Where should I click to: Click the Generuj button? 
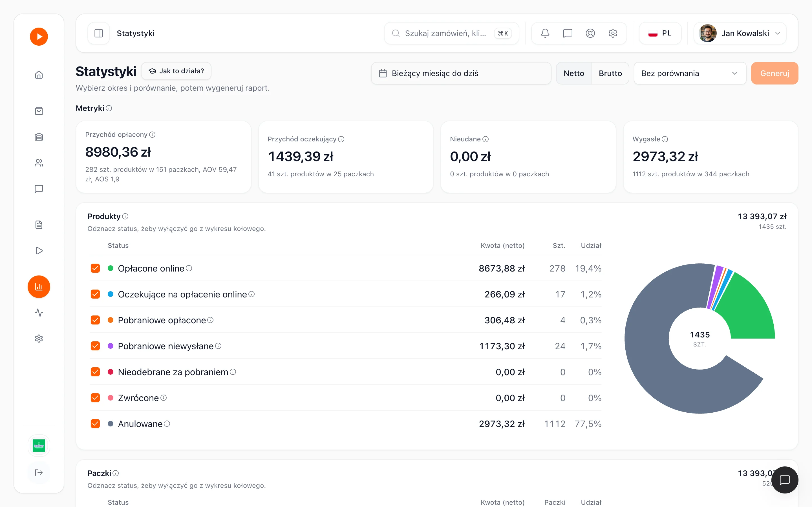(775, 73)
